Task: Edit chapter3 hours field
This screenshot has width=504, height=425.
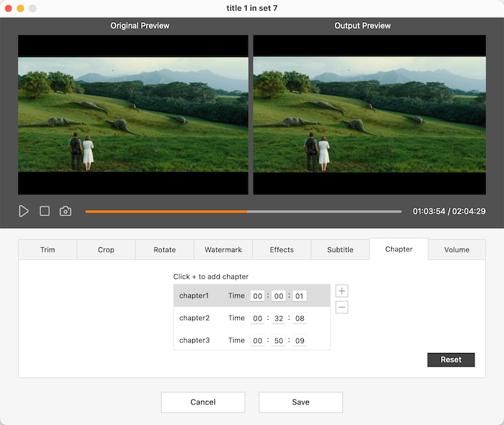Action: pos(257,340)
